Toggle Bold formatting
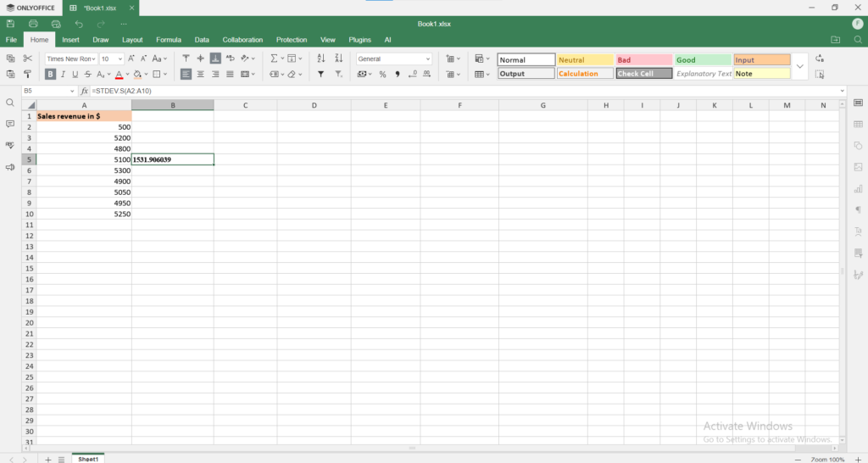The image size is (868, 463). [x=50, y=74]
